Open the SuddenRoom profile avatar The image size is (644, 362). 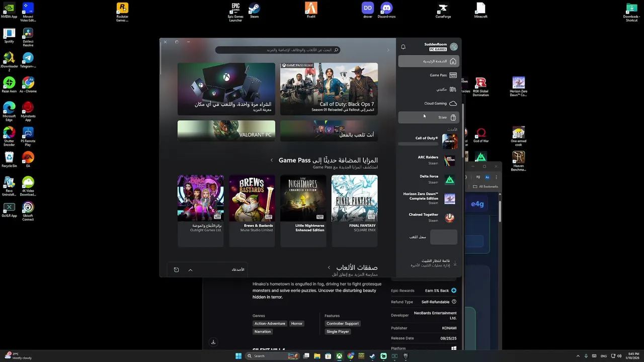[x=454, y=47]
